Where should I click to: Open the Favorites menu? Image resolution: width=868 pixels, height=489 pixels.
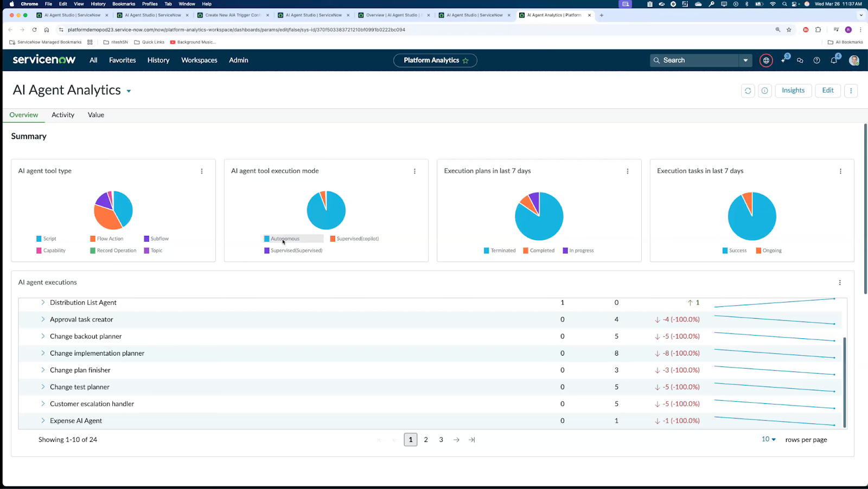pyautogui.click(x=123, y=60)
